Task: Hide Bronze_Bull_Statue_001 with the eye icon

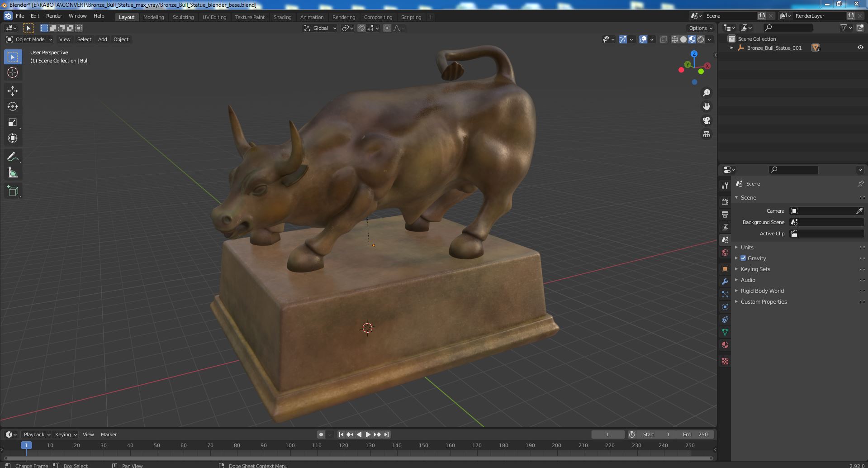Action: (x=860, y=48)
